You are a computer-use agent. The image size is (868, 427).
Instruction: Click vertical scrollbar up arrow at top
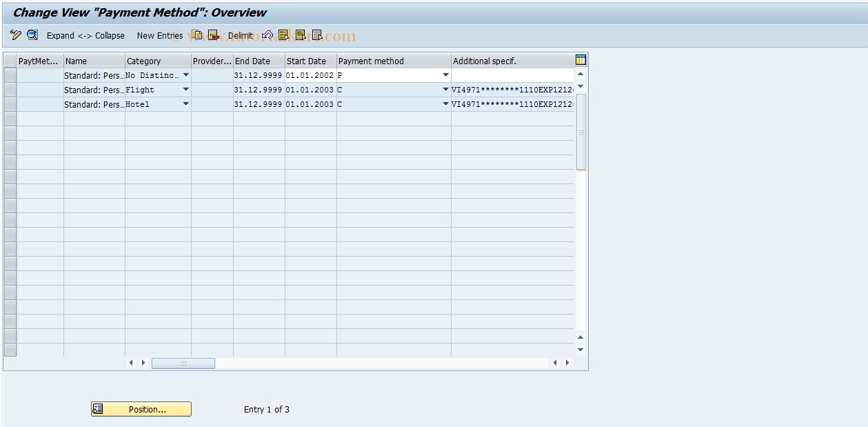tap(581, 74)
